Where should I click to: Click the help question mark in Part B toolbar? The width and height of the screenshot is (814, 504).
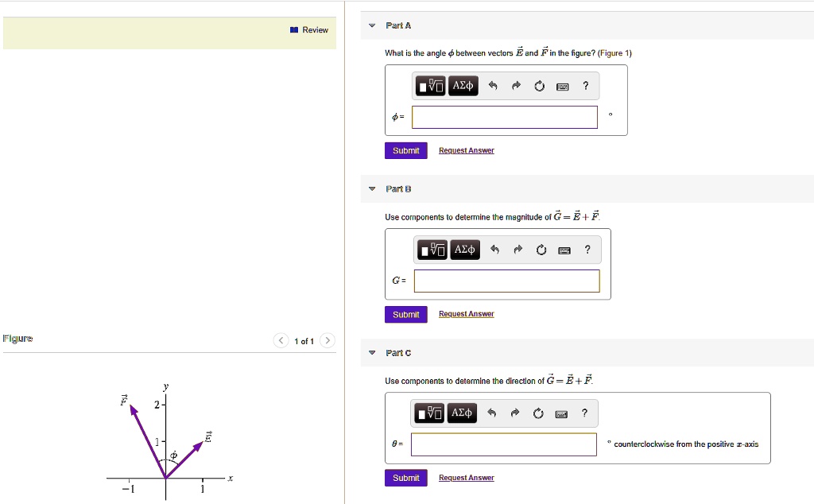coord(587,249)
